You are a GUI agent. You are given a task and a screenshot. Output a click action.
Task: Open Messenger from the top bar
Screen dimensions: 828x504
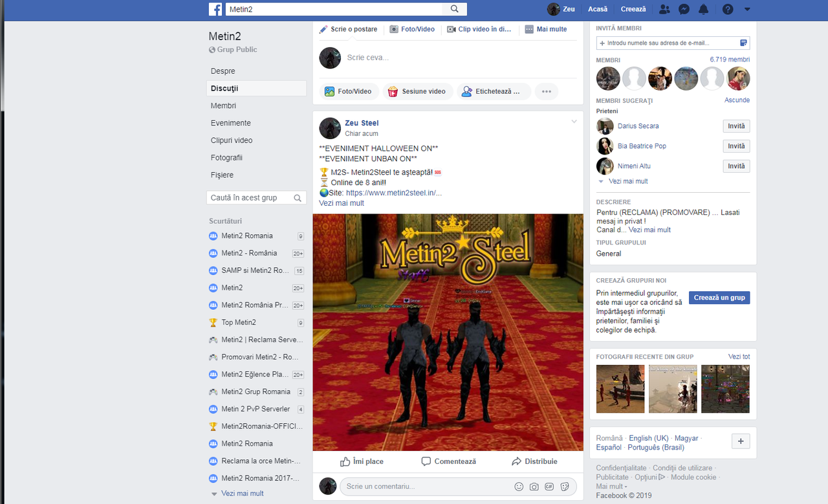684,8
